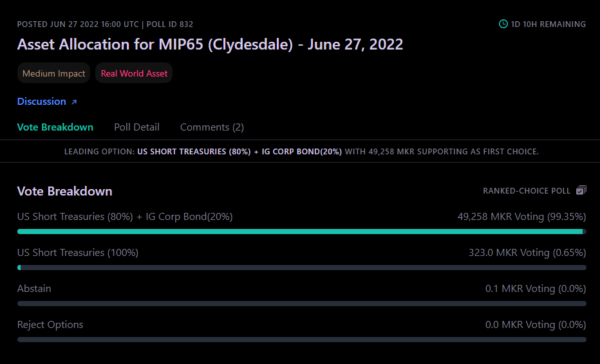Image resolution: width=600 pixels, height=364 pixels.
Task: Click the external link arrow next to Discussion
Action: tap(74, 102)
